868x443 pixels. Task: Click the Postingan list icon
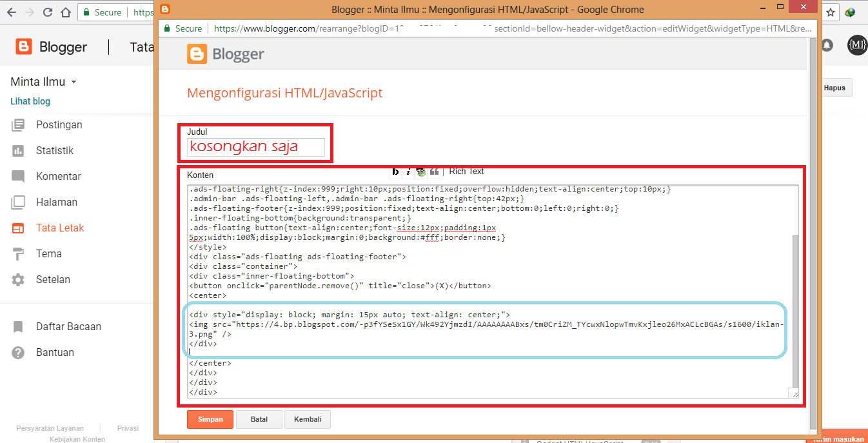pos(18,124)
